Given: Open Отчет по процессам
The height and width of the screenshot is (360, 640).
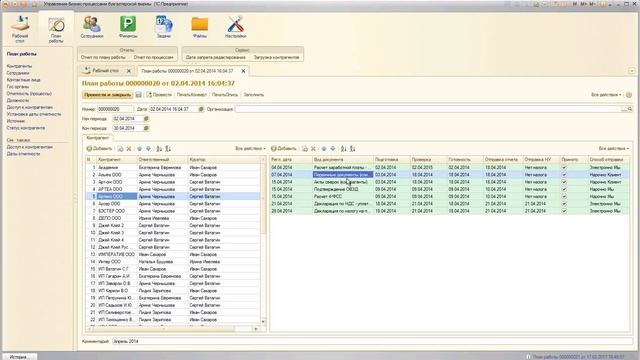Looking at the screenshot, I should [x=153, y=58].
